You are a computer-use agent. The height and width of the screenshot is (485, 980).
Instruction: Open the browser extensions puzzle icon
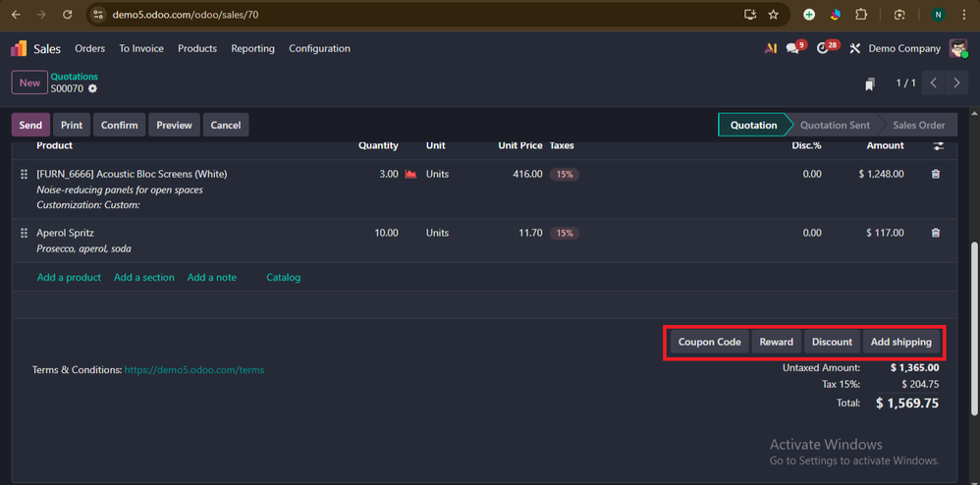(x=860, y=15)
